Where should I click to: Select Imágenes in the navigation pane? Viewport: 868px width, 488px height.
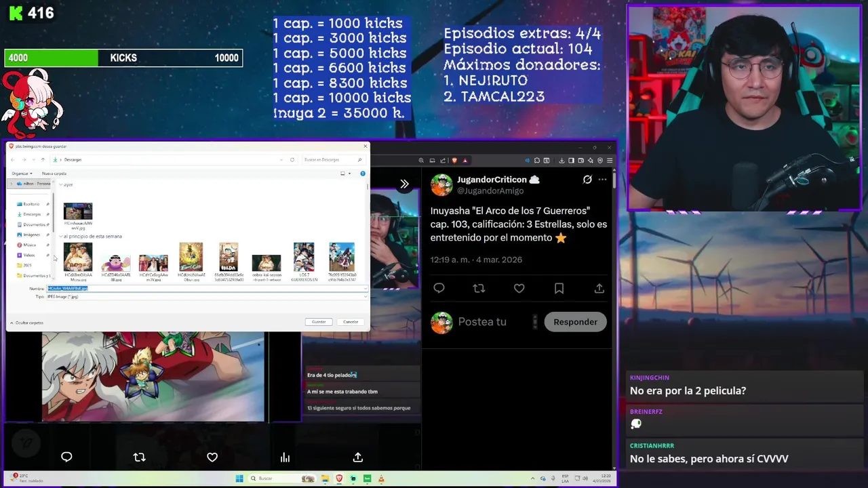pyautogui.click(x=31, y=235)
